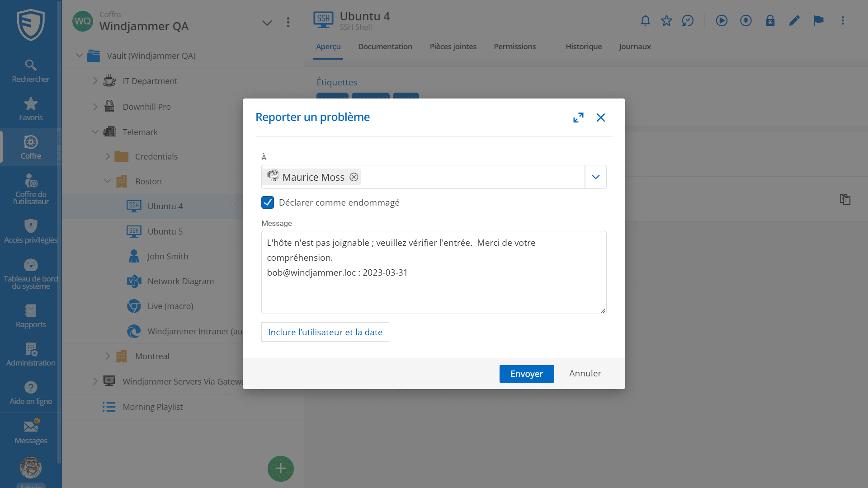Click the pencil edit icon
This screenshot has width=868, height=488.
(794, 21)
